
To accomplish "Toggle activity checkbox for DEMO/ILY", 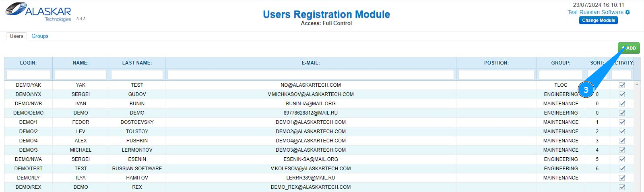I will tap(622, 177).
